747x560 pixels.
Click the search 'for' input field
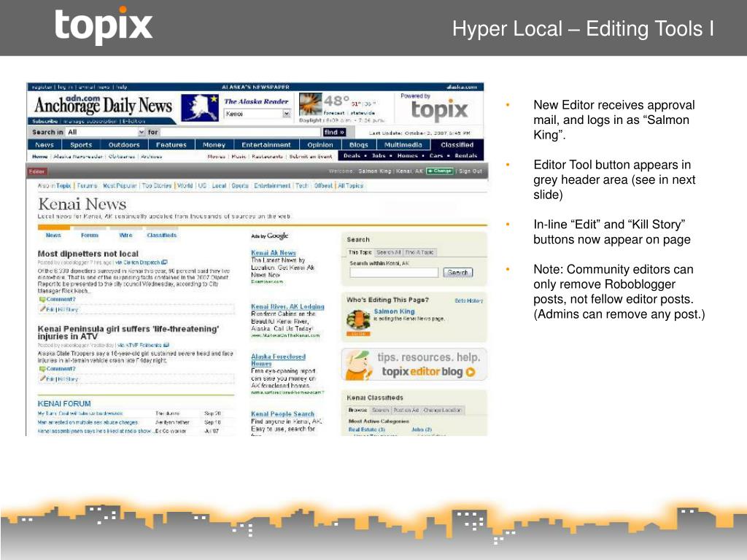[241, 132]
